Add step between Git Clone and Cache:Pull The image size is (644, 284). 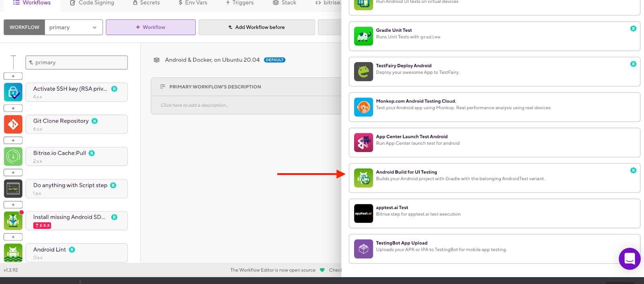(x=13, y=141)
